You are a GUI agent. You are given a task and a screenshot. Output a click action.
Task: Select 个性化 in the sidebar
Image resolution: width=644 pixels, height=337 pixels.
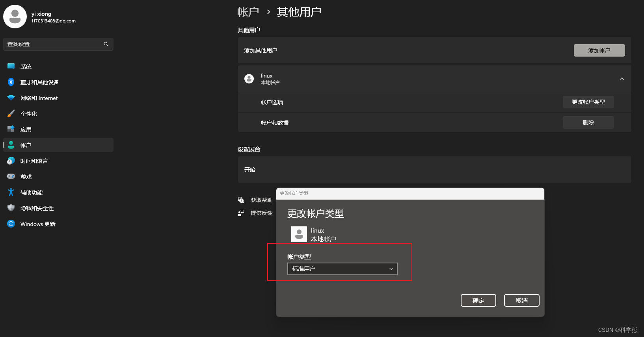pos(58,114)
